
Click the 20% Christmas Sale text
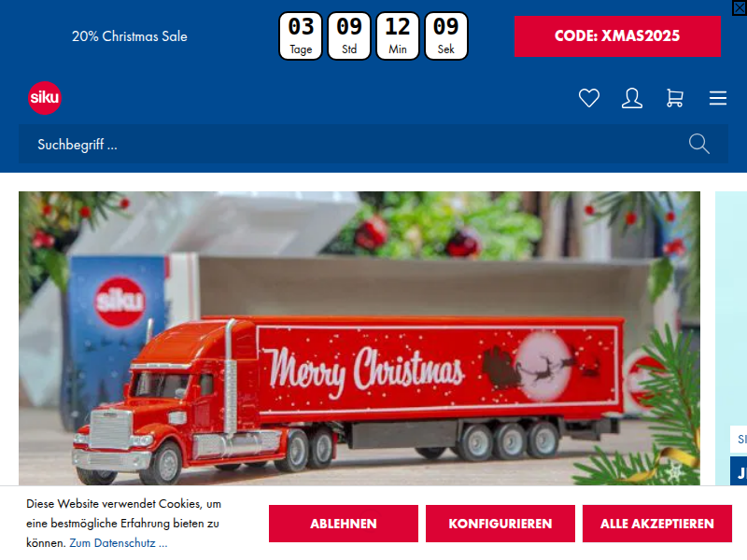click(130, 36)
